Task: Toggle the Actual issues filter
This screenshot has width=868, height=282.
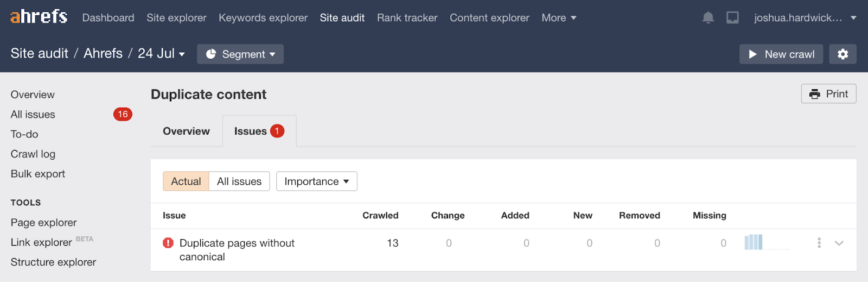Action: (x=186, y=181)
